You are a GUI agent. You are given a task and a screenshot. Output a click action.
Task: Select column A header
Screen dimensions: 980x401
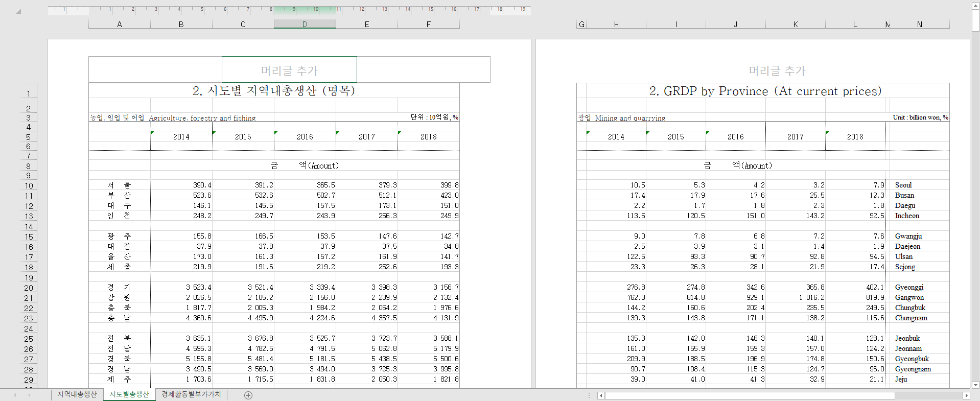[x=120, y=24]
